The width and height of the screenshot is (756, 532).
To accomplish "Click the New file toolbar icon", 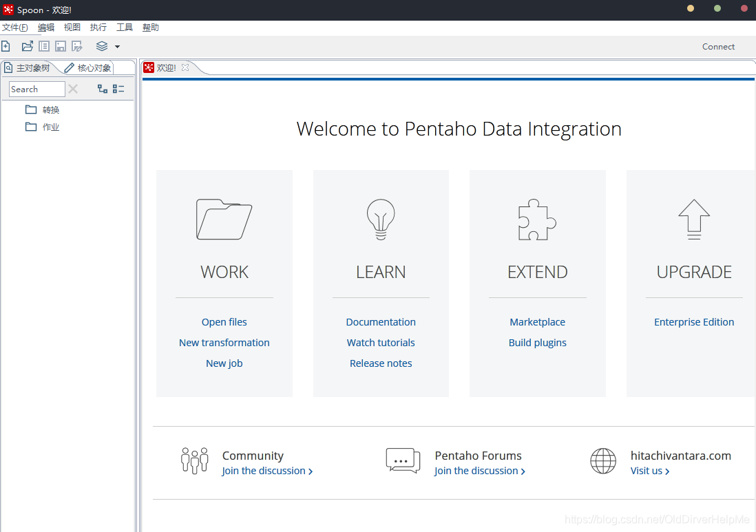I will pos(6,46).
